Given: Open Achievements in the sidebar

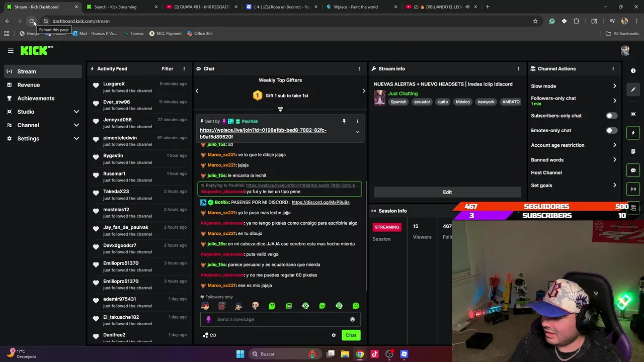Looking at the screenshot, I should [x=43, y=99].
